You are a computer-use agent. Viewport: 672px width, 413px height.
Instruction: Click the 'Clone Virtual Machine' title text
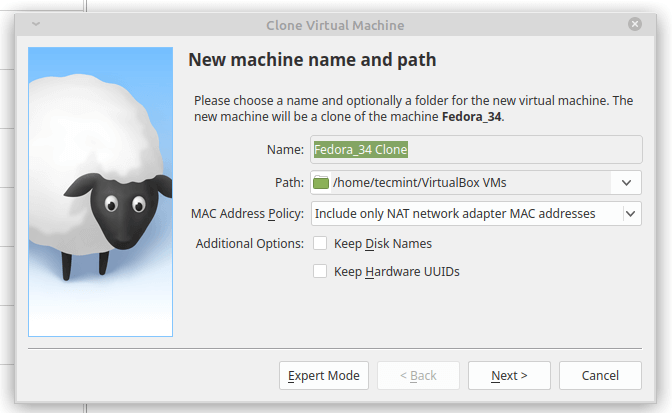tap(335, 25)
